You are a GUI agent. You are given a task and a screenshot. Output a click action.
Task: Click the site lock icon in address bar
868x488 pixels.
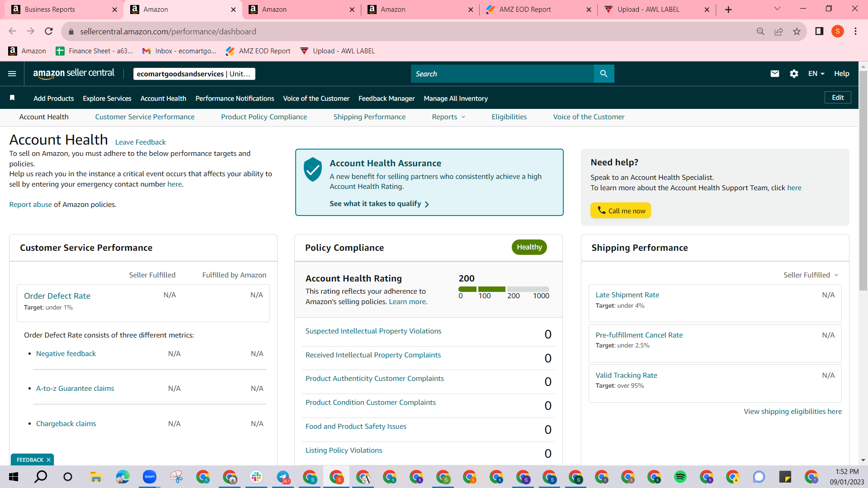point(71,32)
